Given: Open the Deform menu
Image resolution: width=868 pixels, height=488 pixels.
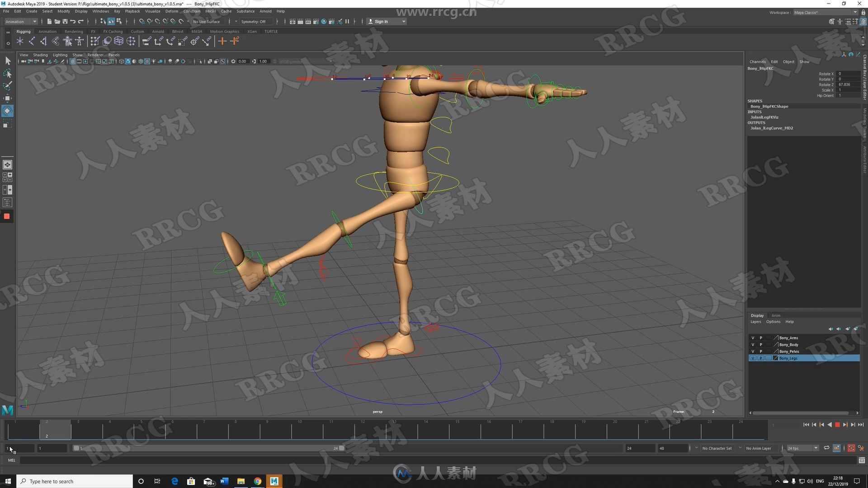Looking at the screenshot, I should pos(171,11).
